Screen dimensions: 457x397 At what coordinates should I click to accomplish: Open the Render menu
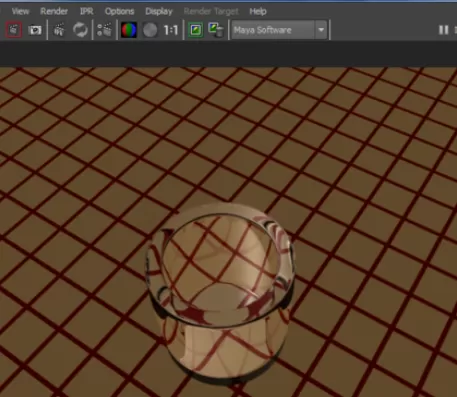pyautogui.click(x=54, y=11)
